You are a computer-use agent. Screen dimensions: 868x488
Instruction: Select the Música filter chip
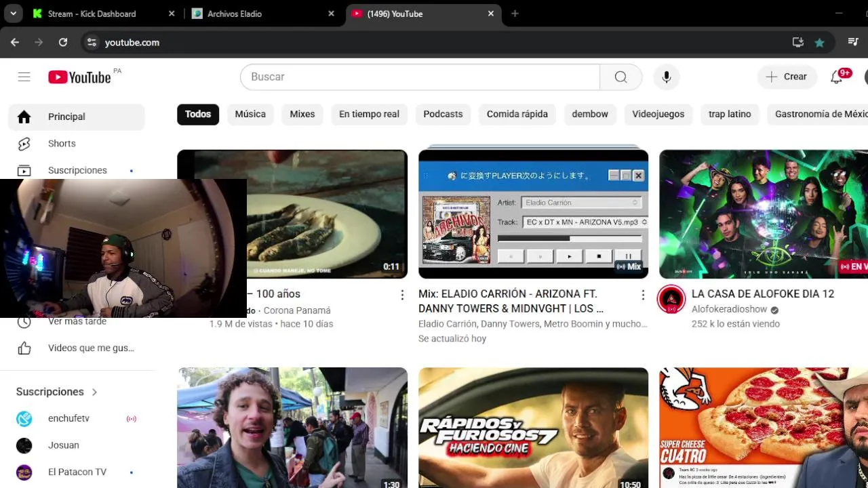250,114
